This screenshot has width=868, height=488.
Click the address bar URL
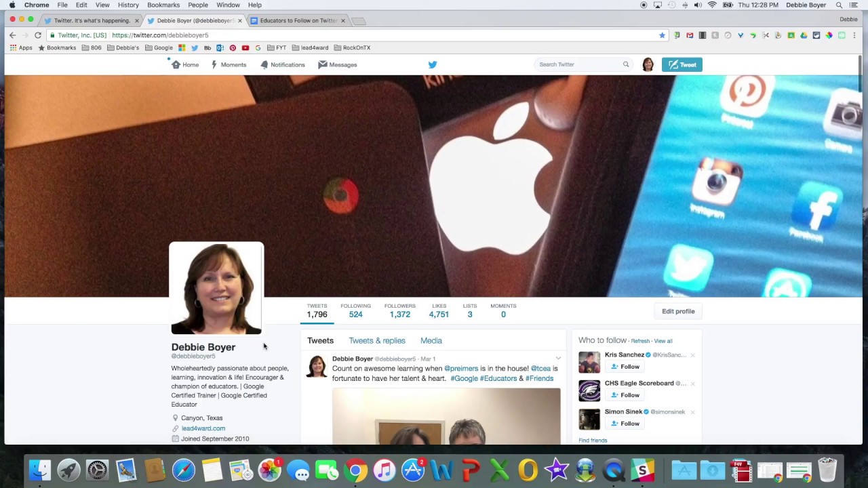[x=160, y=35]
